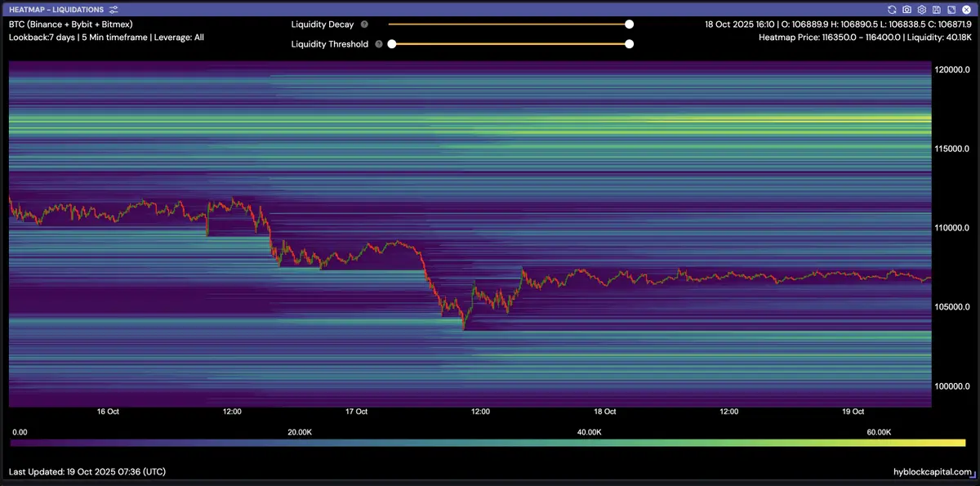Click the 17 Oct date axis label
This screenshot has height=486, width=980.
[356, 412]
